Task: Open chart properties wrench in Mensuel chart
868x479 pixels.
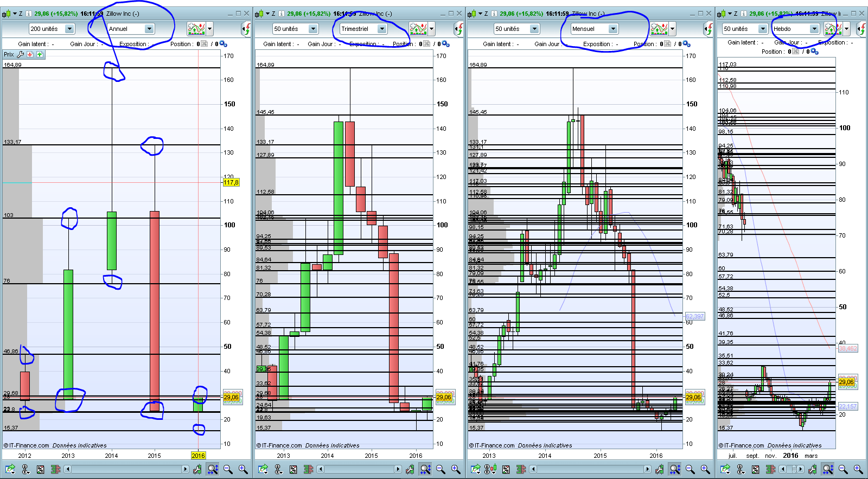Action: (660, 469)
